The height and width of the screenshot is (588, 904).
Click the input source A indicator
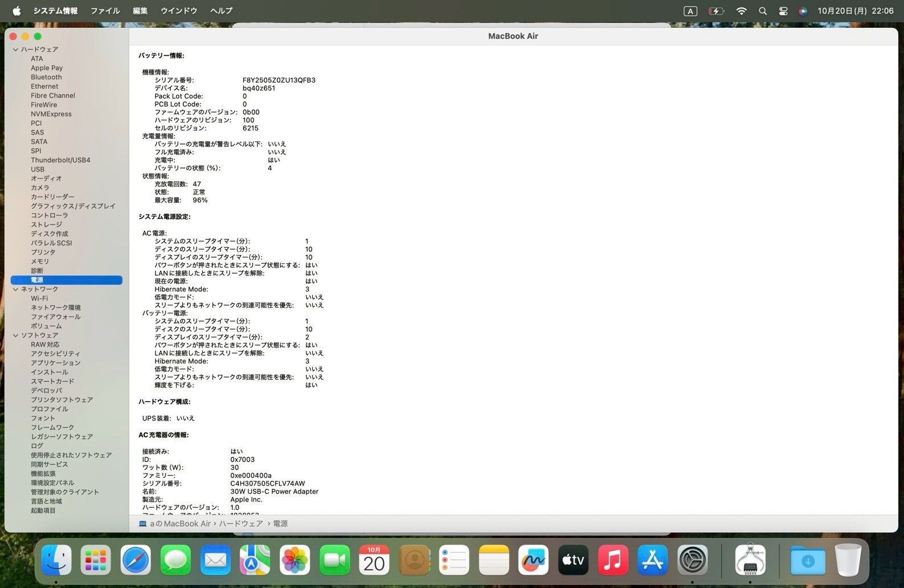690,11
